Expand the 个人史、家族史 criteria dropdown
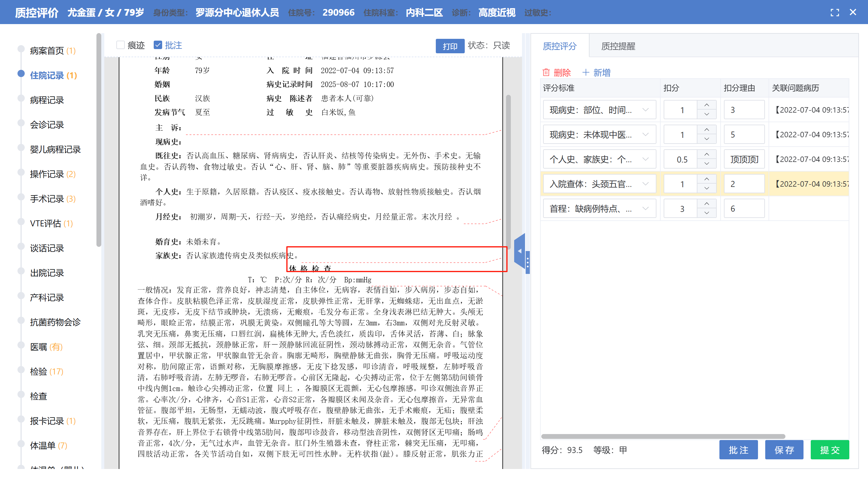Viewport: 868px width, 478px height. click(599, 159)
